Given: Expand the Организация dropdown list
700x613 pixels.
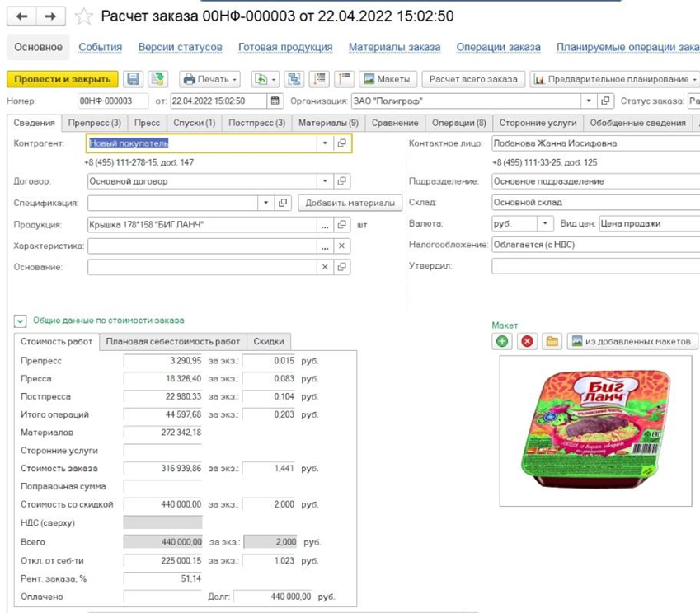Looking at the screenshot, I should pos(589,101).
